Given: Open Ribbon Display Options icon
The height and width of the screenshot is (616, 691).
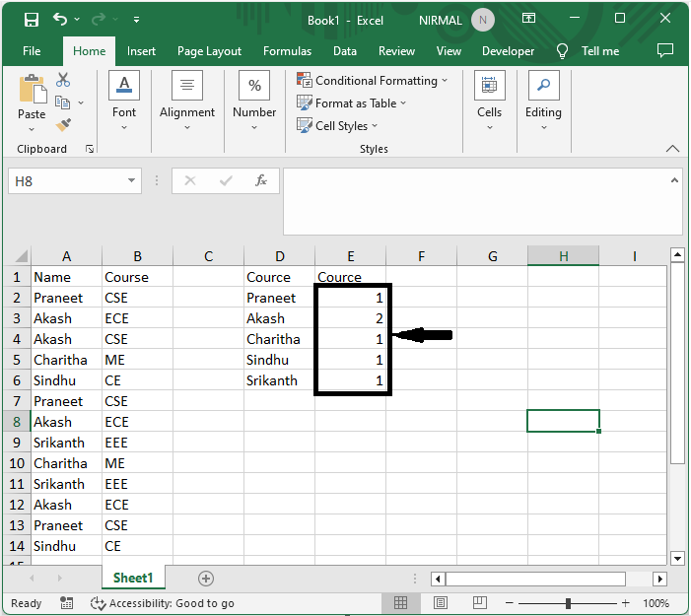Looking at the screenshot, I should click(528, 18).
